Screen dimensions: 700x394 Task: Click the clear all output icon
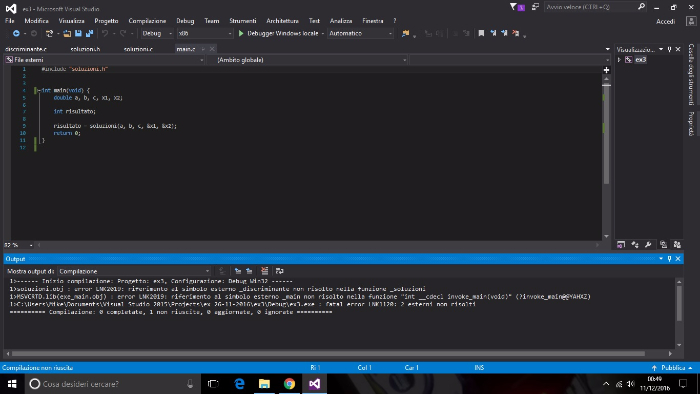(265, 271)
